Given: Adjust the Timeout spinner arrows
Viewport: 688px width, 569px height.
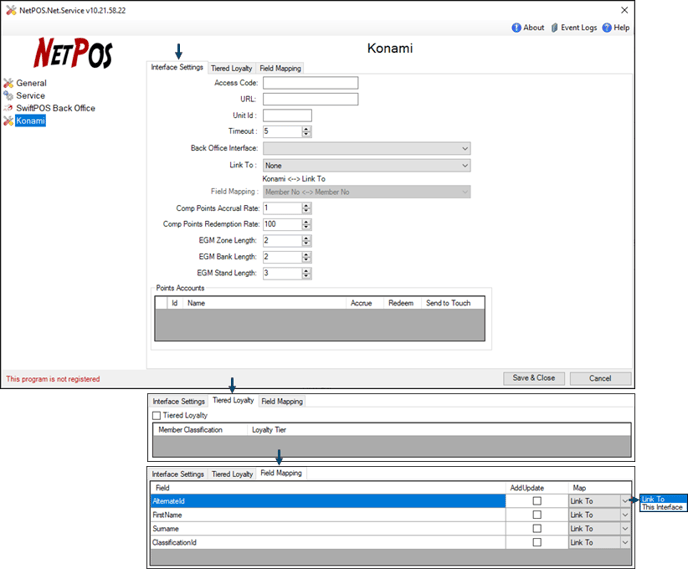Looking at the screenshot, I should [306, 131].
